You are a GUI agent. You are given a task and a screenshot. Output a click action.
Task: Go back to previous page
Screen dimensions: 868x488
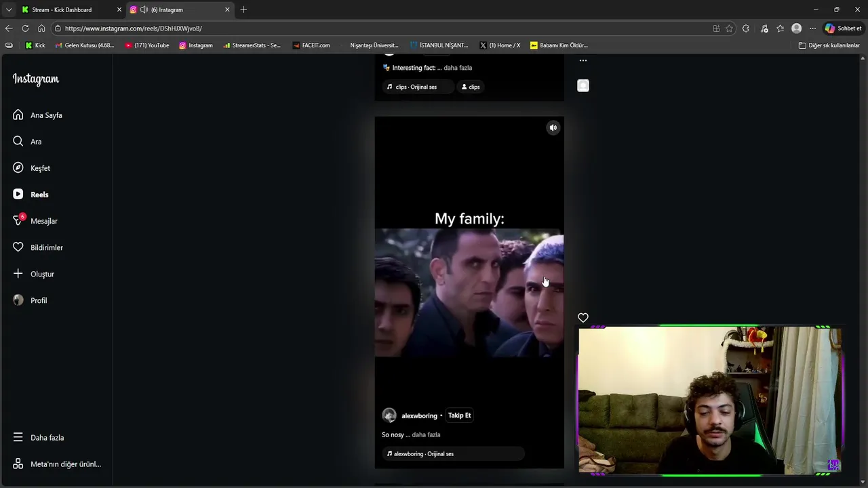[x=9, y=28]
